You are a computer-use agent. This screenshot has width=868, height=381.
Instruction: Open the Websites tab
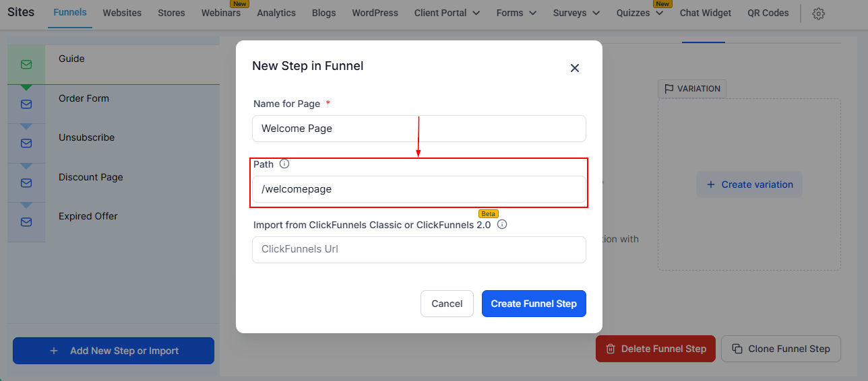[x=122, y=13]
